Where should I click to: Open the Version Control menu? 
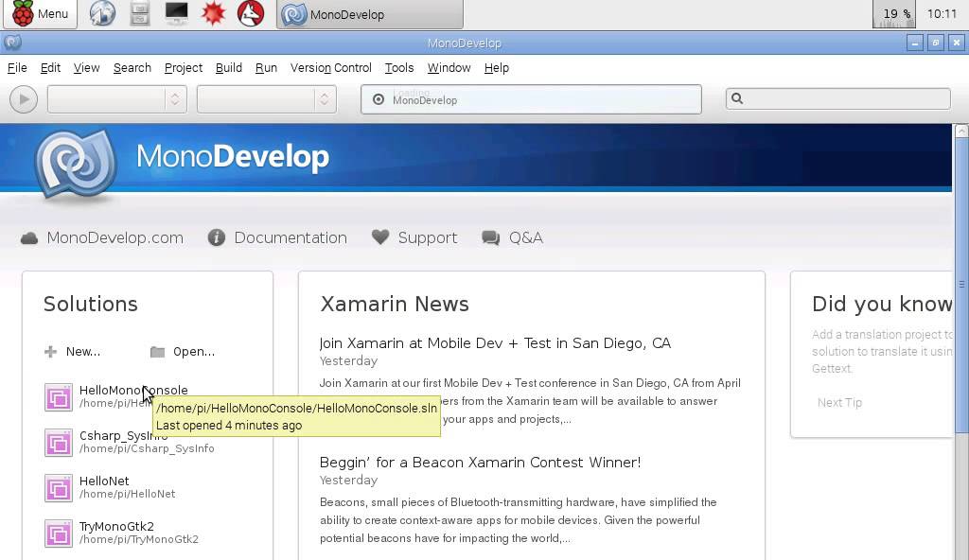pos(331,68)
